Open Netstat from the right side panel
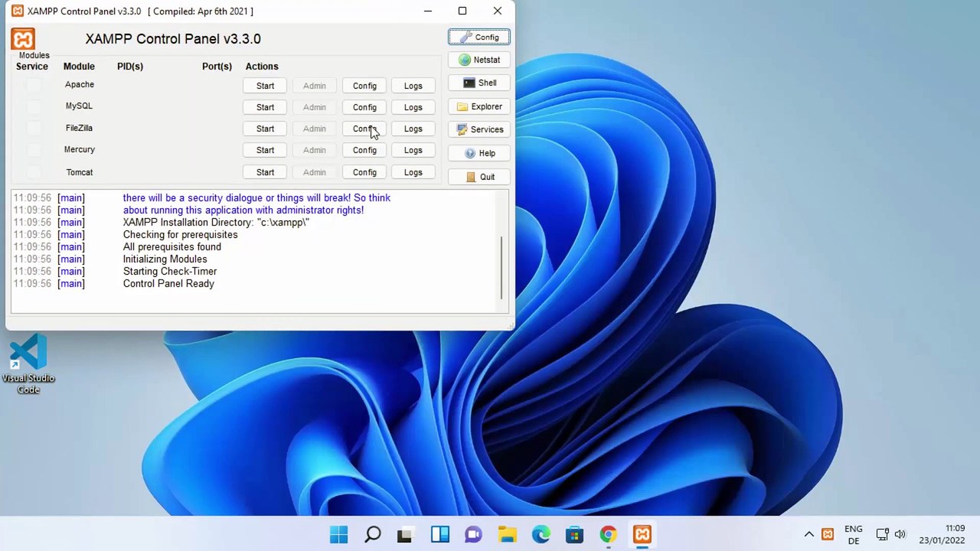The width and height of the screenshot is (980, 551). coord(479,60)
